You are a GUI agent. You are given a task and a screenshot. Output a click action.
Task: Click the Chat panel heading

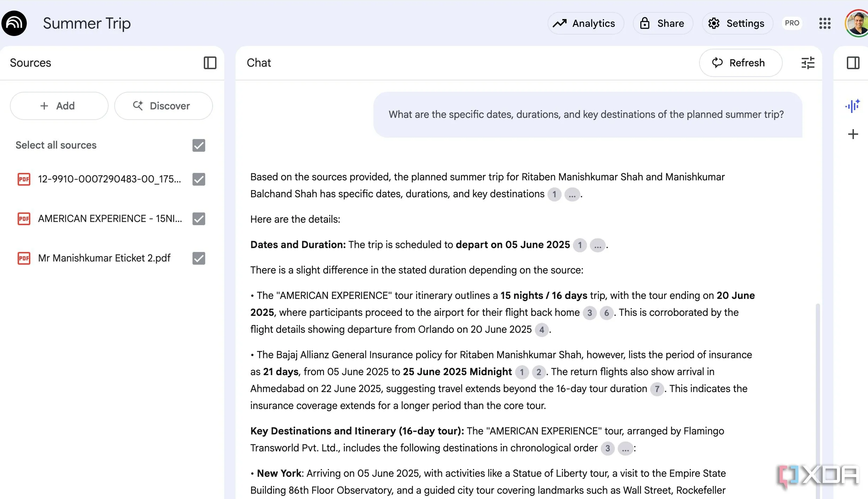tap(259, 63)
